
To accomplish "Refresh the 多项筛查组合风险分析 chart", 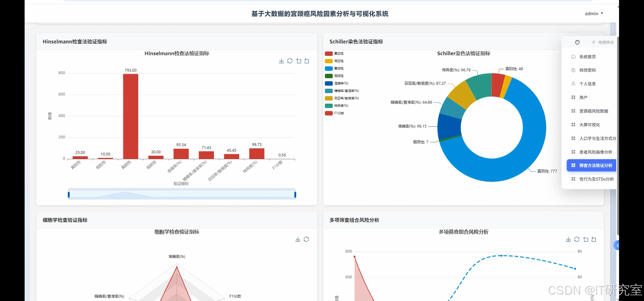I will [x=577, y=239].
